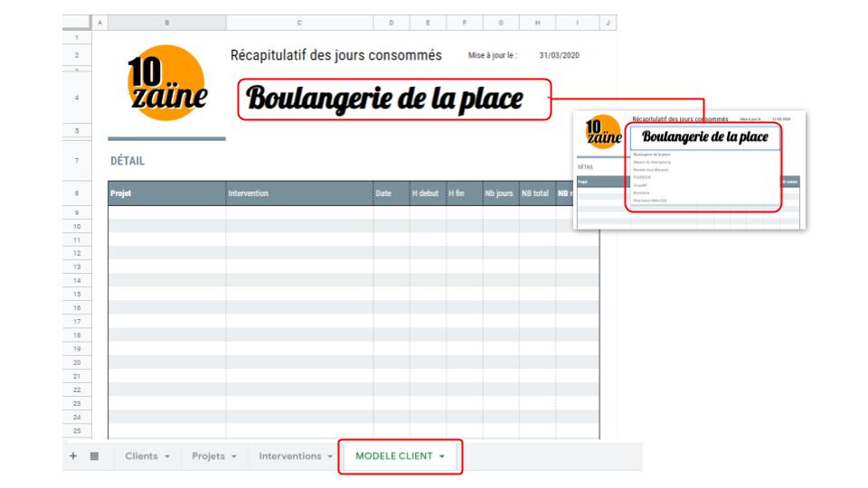Click the 'DÉTAIL' heading in main sheet

click(x=127, y=161)
